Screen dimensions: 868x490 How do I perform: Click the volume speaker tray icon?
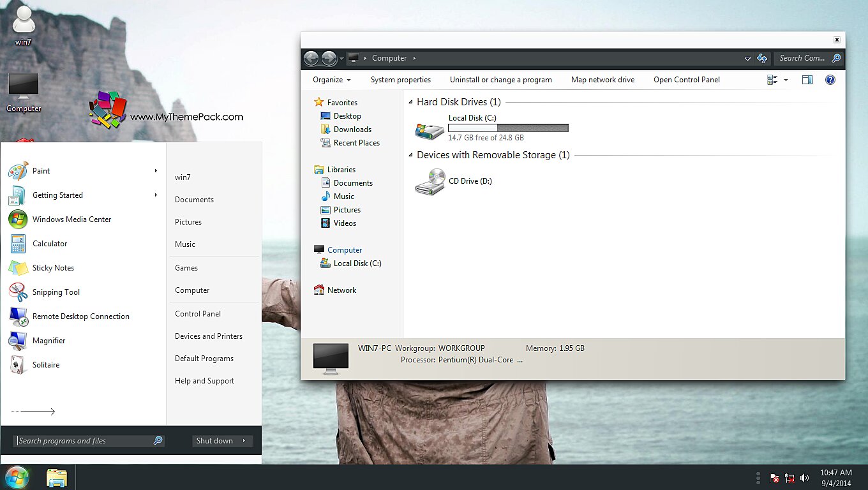[805, 478]
